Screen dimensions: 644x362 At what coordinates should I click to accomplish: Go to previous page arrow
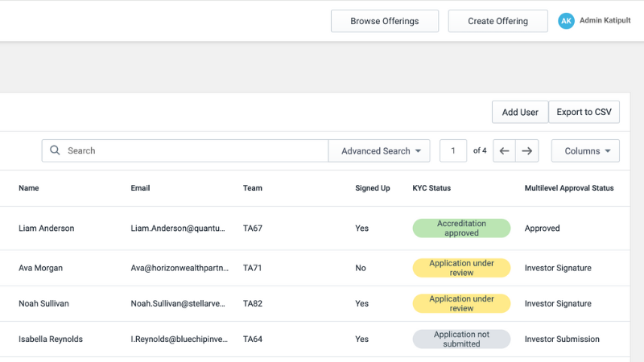504,150
